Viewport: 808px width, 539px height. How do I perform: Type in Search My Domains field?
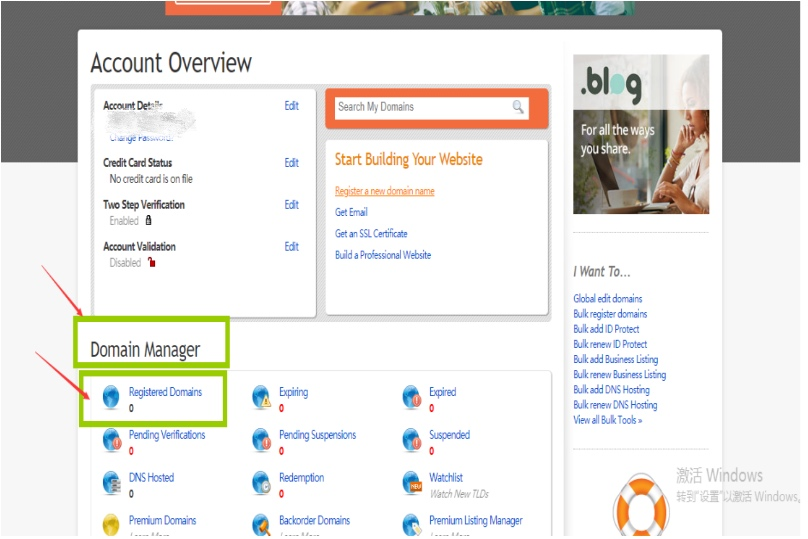coord(420,107)
